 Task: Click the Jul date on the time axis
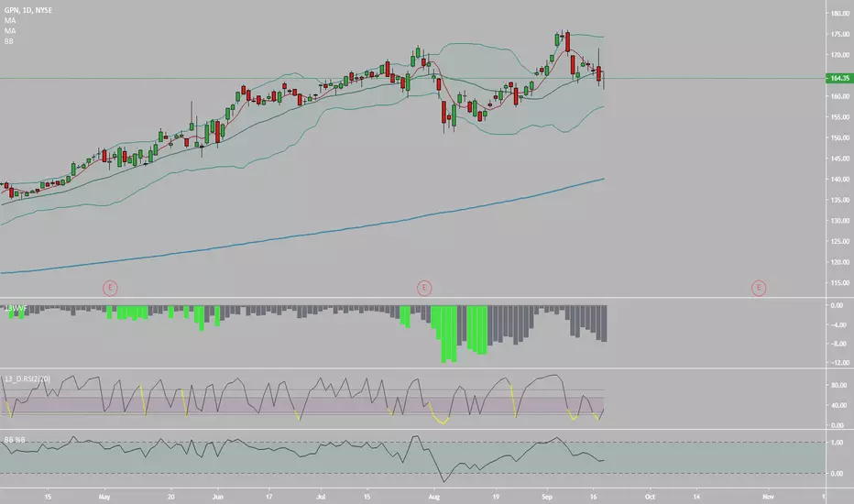[x=321, y=497]
